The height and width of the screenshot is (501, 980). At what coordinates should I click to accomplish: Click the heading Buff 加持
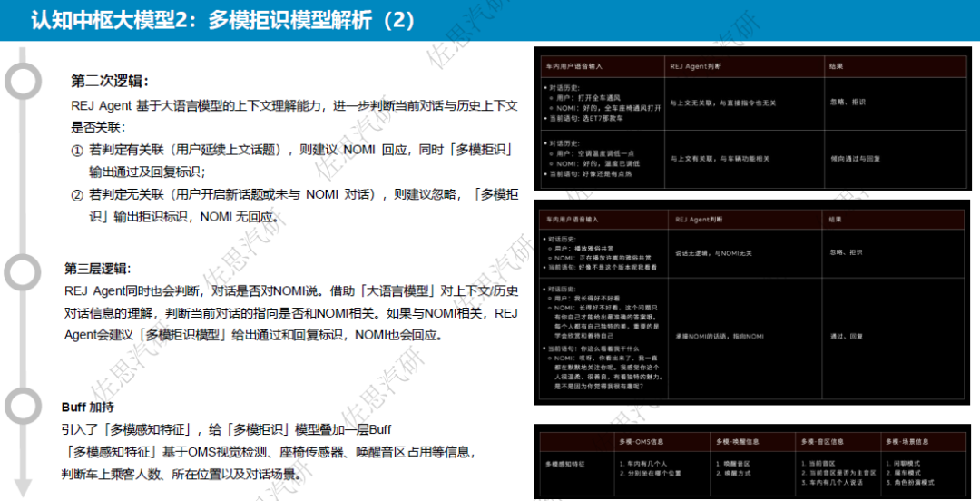pyautogui.click(x=87, y=408)
